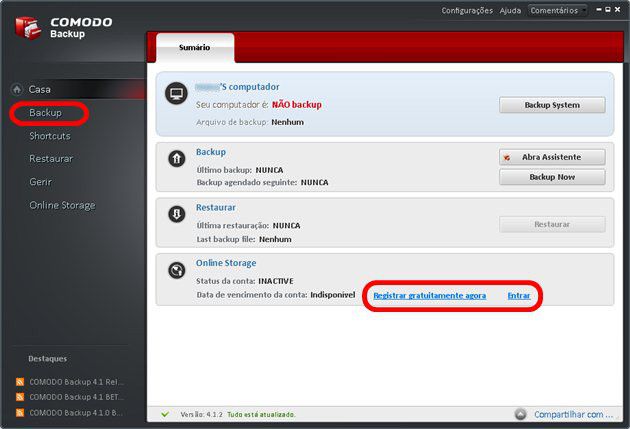Click the greyed Restaurar button
The height and width of the screenshot is (429, 630).
tap(552, 225)
